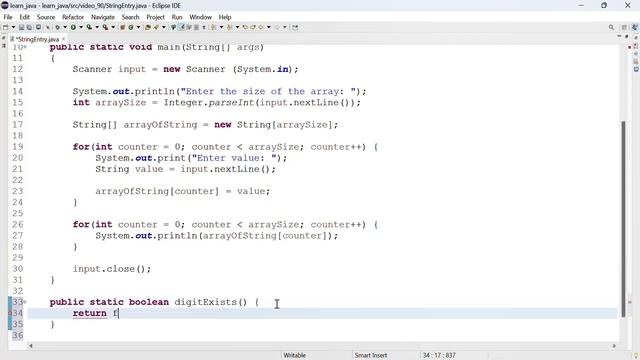This screenshot has width=640, height=360.
Task: Launch Debug with the bug icon
Action: (58, 27)
